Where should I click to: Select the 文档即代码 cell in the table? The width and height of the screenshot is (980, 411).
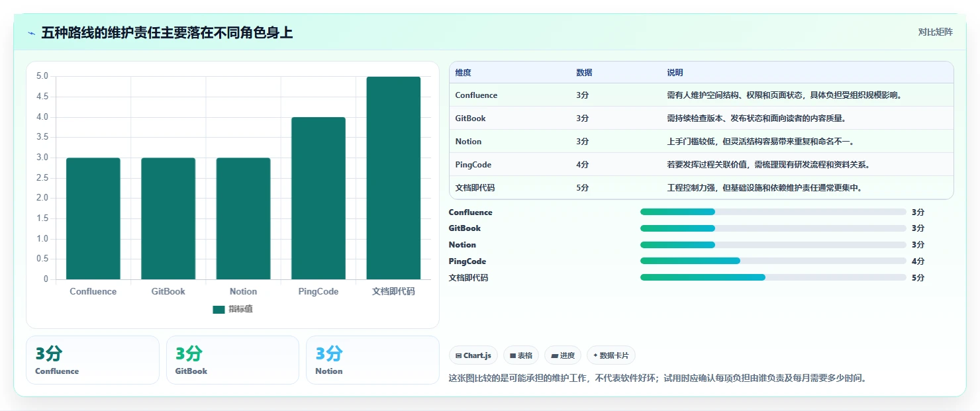(475, 188)
